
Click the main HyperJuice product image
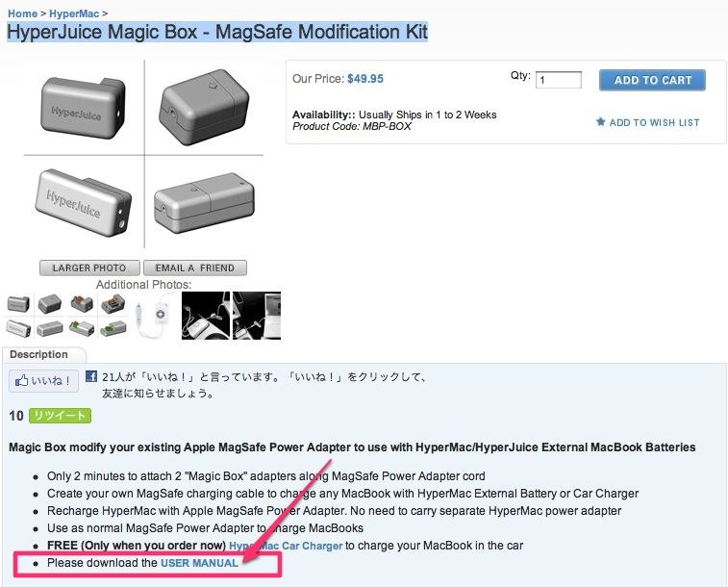pos(144,154)
